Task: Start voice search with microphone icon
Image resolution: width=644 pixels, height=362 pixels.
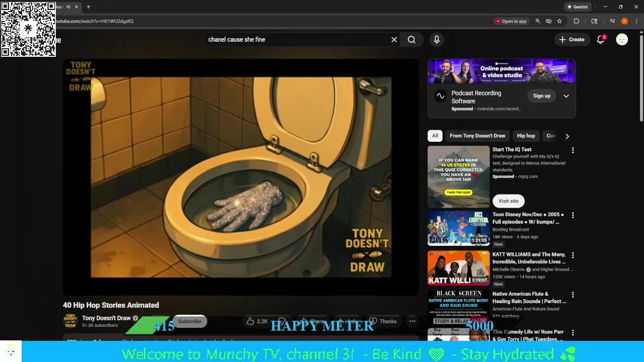Action: click(x=437, y=40)
